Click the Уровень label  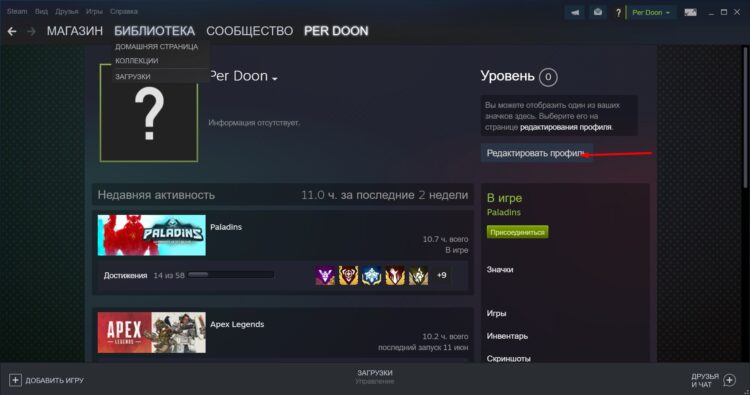(507, 76)
